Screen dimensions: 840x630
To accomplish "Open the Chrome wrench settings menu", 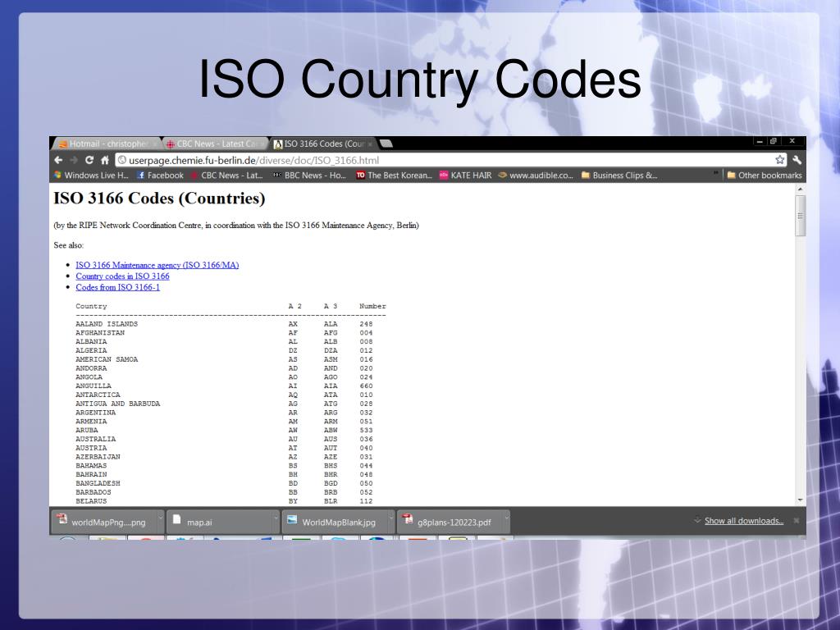I will click(797, 160).
